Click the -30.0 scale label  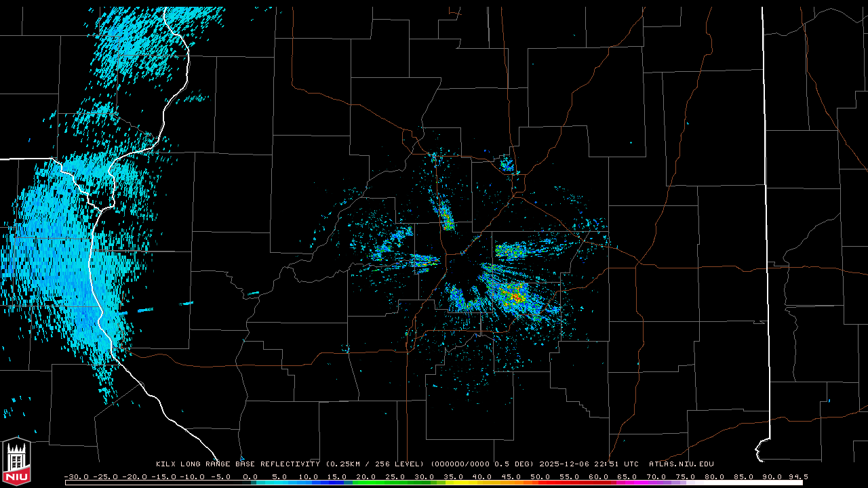77,476
